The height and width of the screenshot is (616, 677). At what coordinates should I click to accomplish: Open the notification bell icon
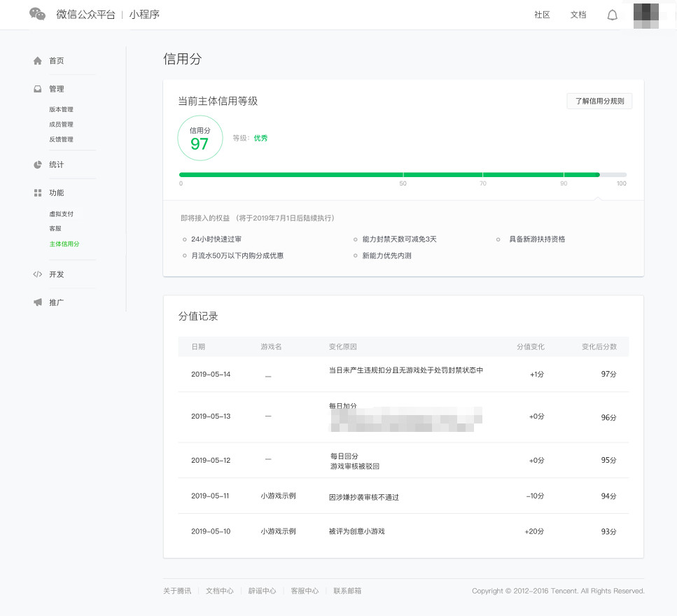click(612, 15)
